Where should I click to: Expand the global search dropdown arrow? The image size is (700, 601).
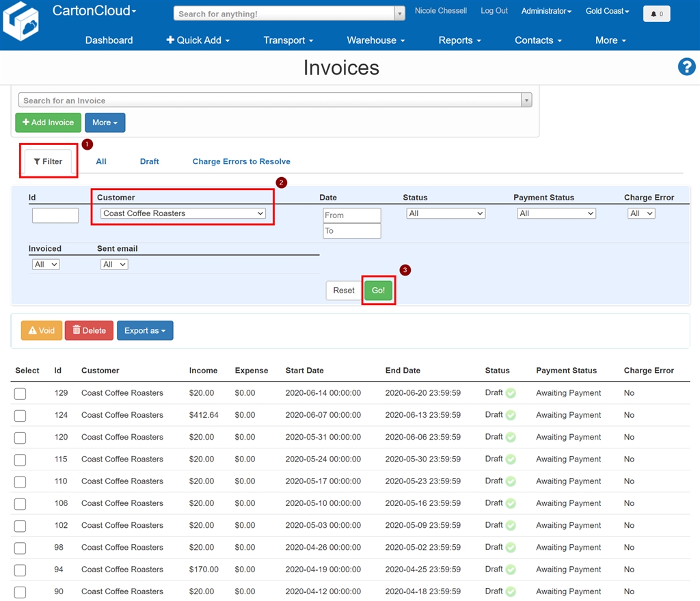399,14
